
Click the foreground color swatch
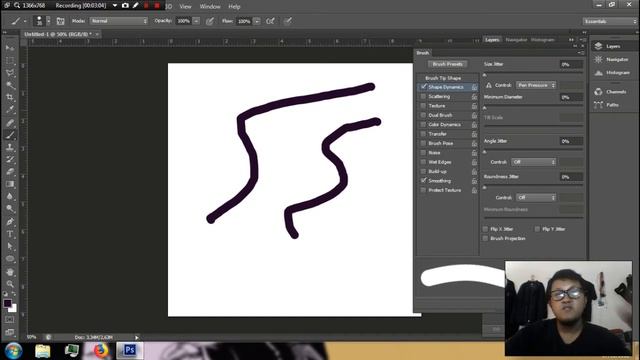(7, 303)
